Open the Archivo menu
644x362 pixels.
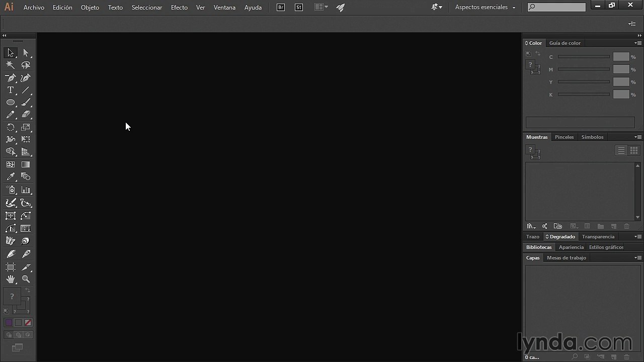34,8
